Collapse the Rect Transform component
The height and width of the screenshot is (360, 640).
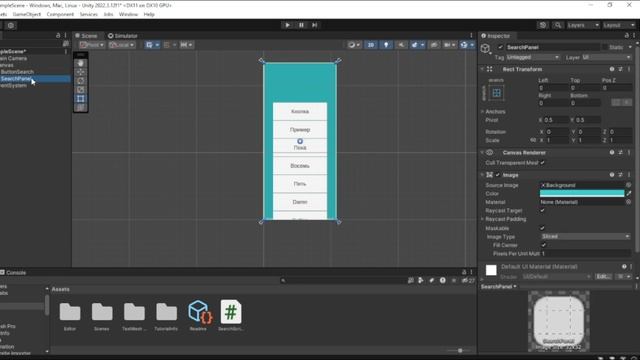[x=482, y=69]
